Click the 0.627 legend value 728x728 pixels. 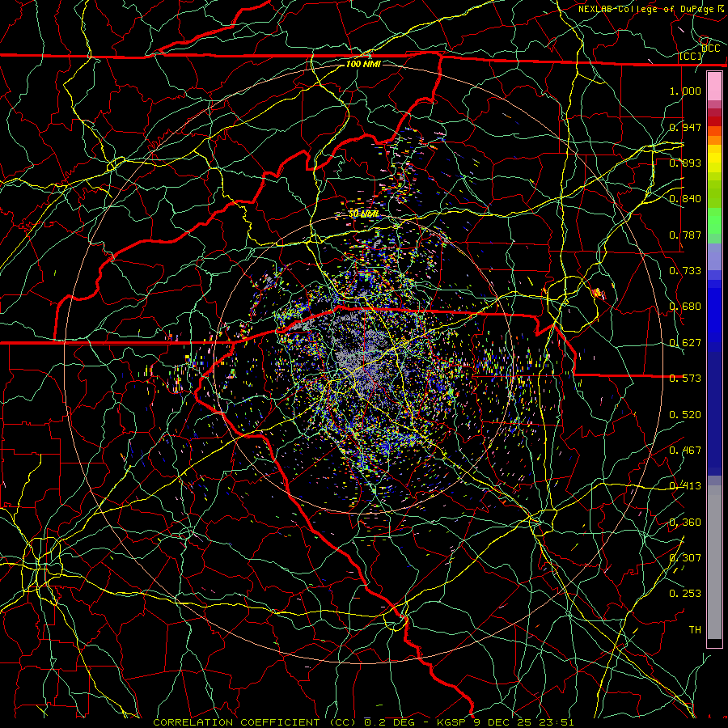685,343
